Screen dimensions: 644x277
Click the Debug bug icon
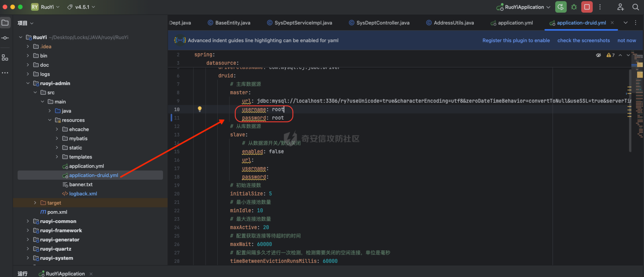tap(574, 7)
